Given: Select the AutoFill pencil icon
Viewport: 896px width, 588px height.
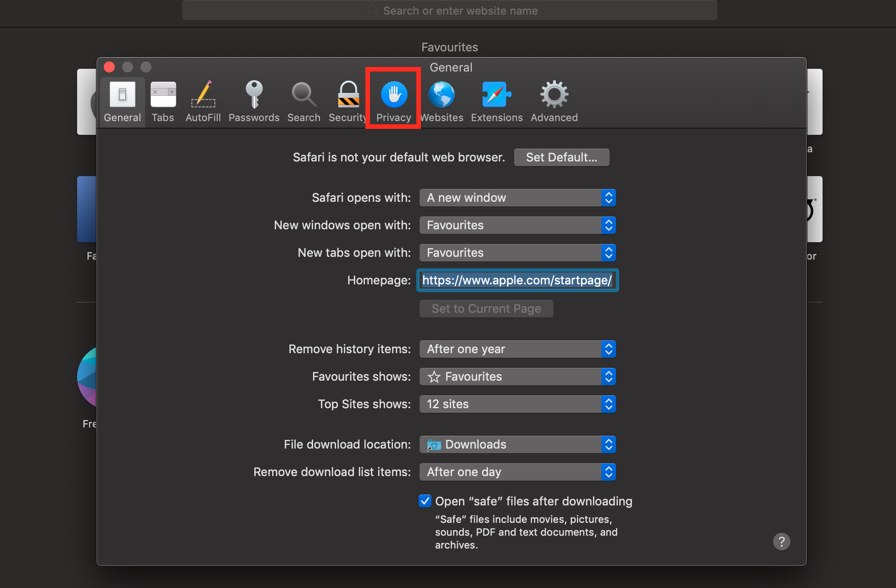Looking at the screenshot, I should (x=203, y=101).
